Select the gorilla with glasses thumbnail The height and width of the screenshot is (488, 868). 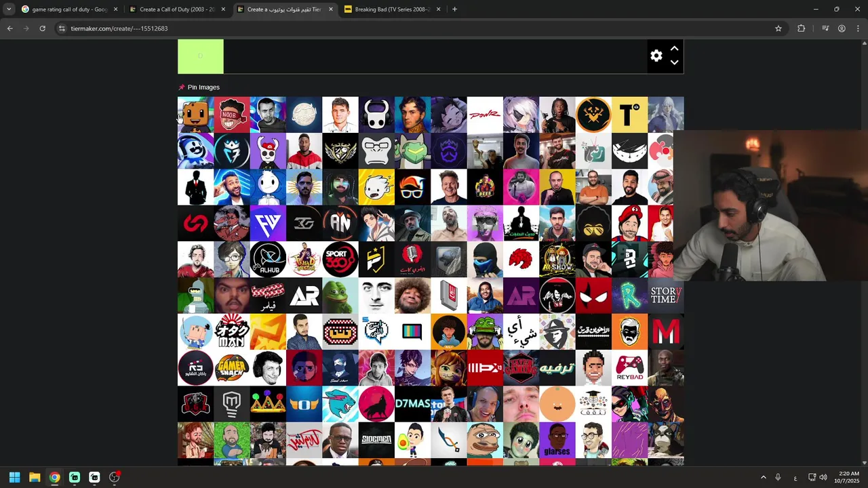click(x=376, y=150)
